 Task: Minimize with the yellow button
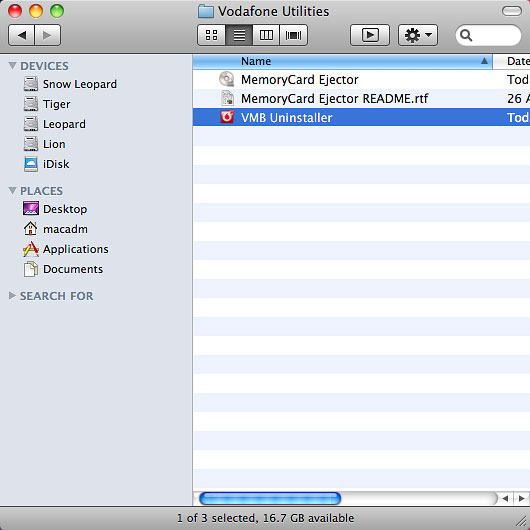click(36, 11)
